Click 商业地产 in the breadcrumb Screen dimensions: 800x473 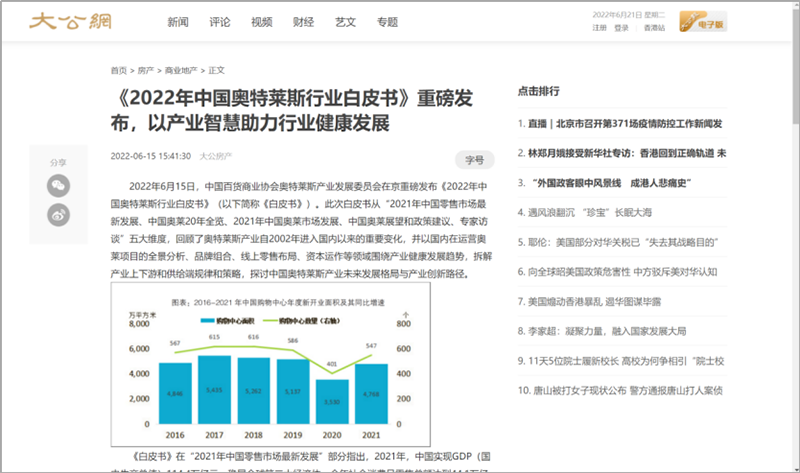[x=181, y=70]
